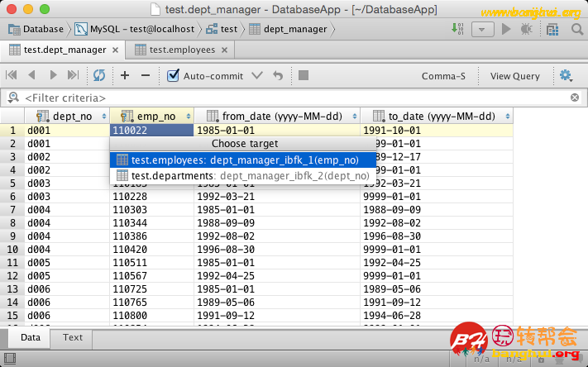
Task: Open Comma-S data extractor selector
Action: coord(443,76)
